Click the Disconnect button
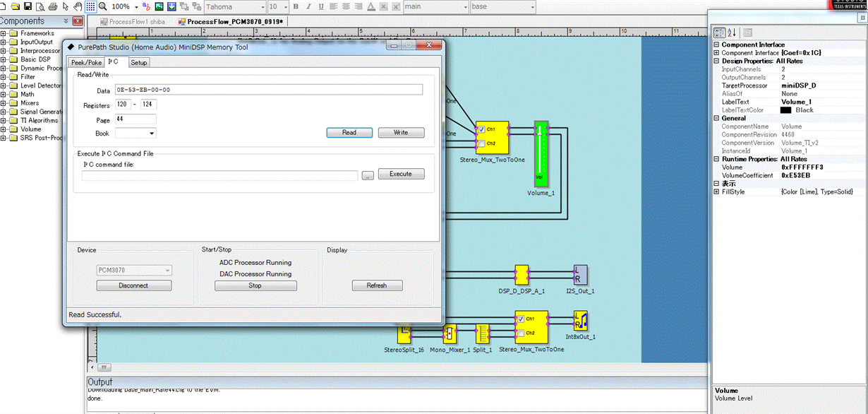The image size is (868, 414). coord(134,285)
